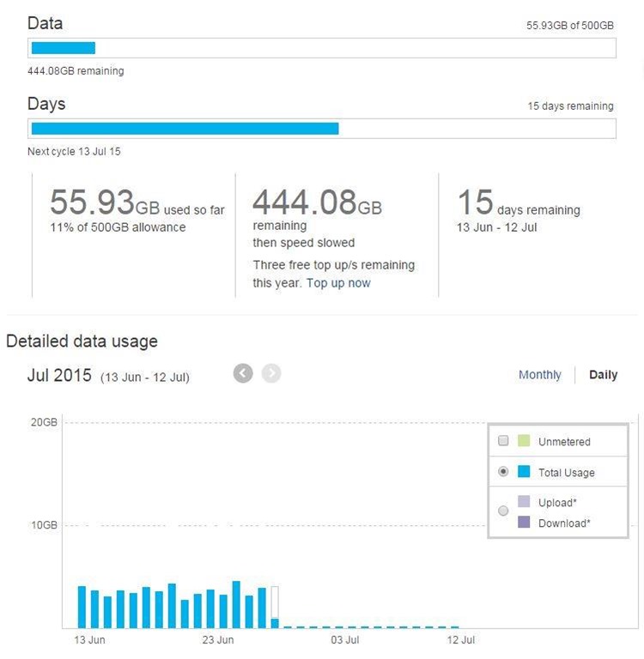Click the tallest blue bar in chart
The width and height of the screenshot is (644, 659).
(236, 604)
